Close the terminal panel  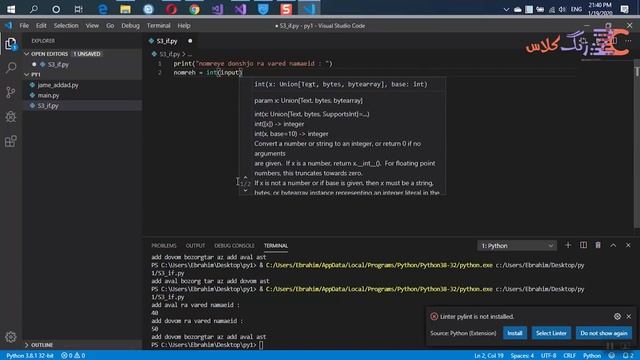tap(628, 245)
